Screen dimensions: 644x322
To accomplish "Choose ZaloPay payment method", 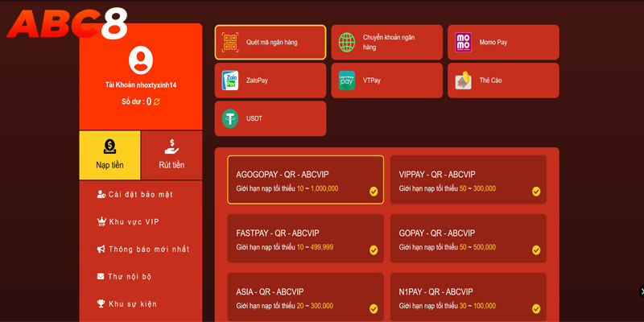I will [270, 80].
